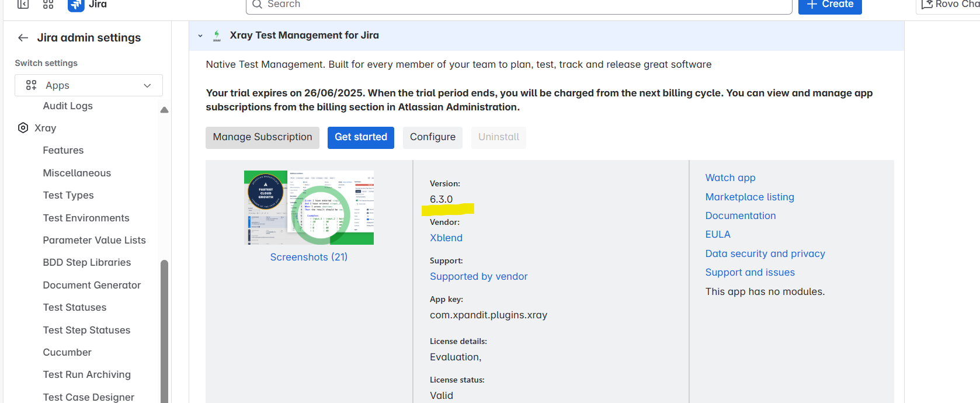Open the Xray screenshot thumbnail
Viewport: 980px width, 403px height.
click(309, 207)
